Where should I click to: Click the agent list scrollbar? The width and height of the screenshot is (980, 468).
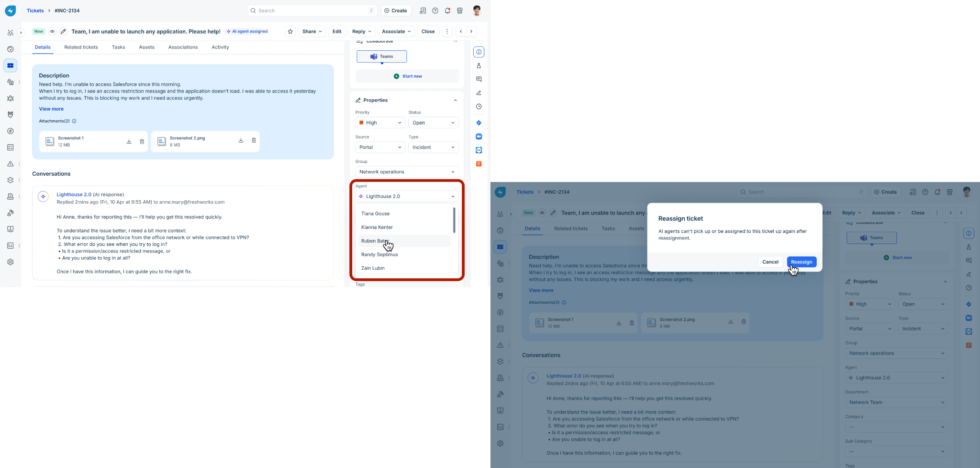click(454, 220)
